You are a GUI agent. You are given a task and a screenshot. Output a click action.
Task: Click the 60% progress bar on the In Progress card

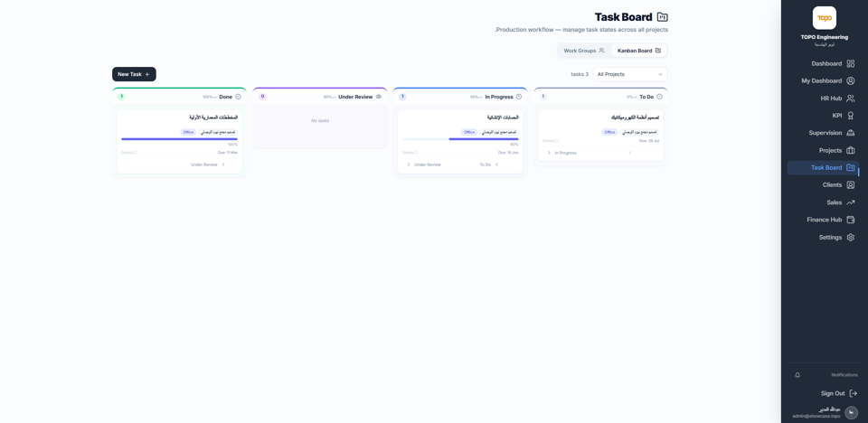pos(460,139)
